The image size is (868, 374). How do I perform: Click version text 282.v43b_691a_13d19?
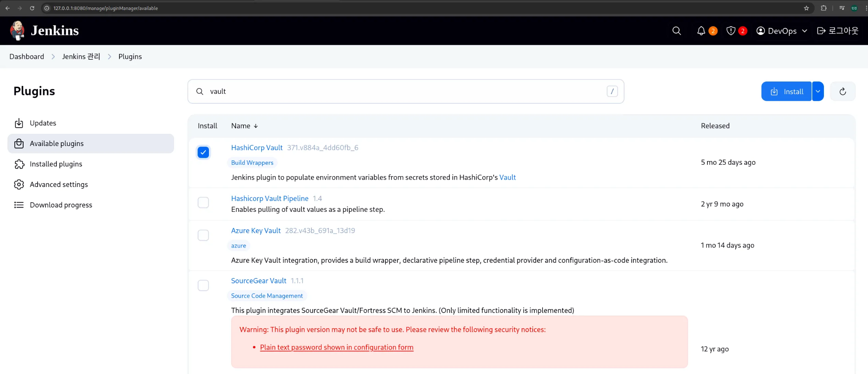[x=320, y=231]
